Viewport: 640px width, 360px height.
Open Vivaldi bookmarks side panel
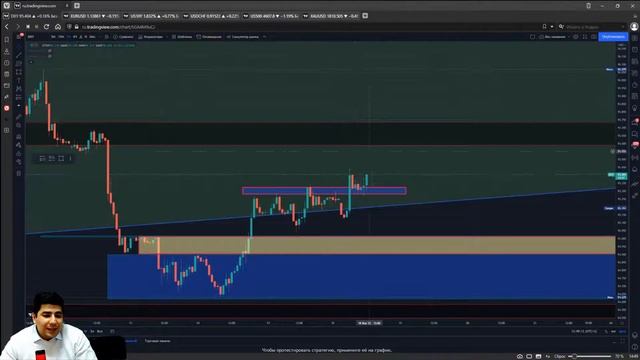pos(7,40)
